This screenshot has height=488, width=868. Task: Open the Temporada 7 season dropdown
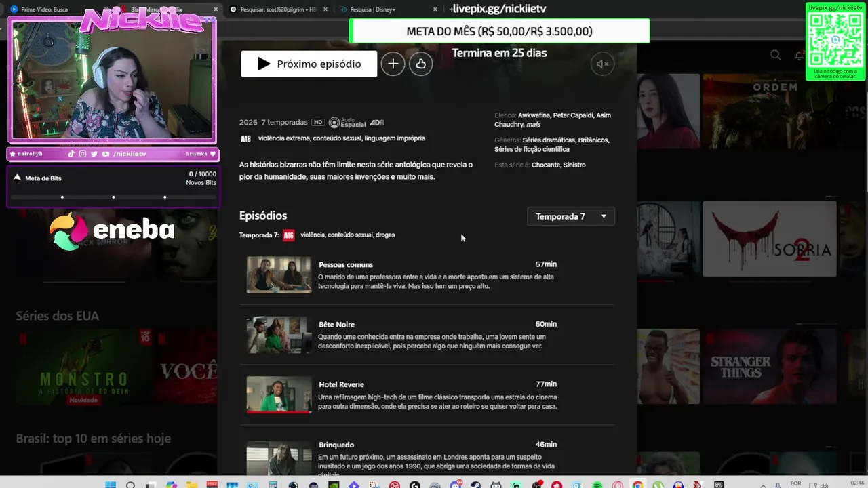[571, 216]
